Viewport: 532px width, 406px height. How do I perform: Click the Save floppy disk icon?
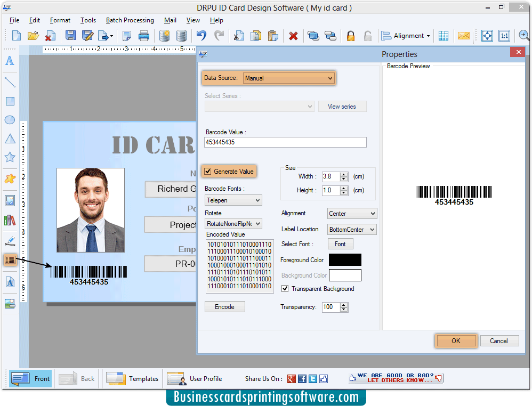coord(70,36)
